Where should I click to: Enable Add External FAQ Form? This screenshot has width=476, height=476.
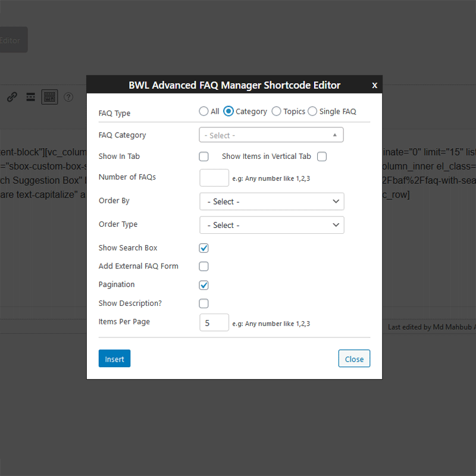[203, 266]
